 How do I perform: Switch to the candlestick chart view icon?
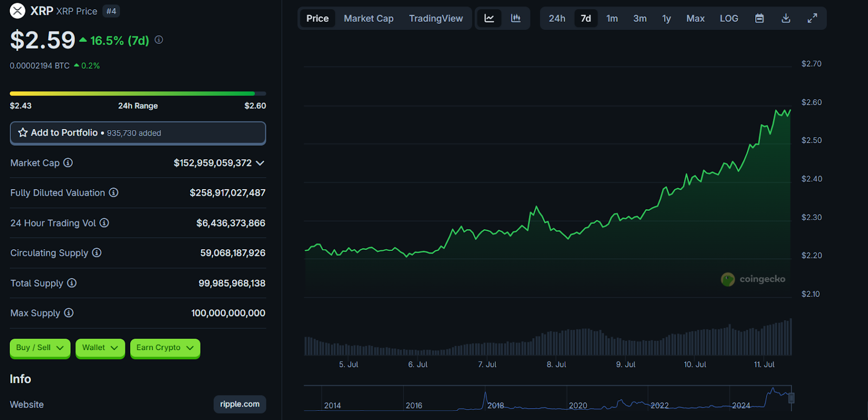tap(516, 18)
